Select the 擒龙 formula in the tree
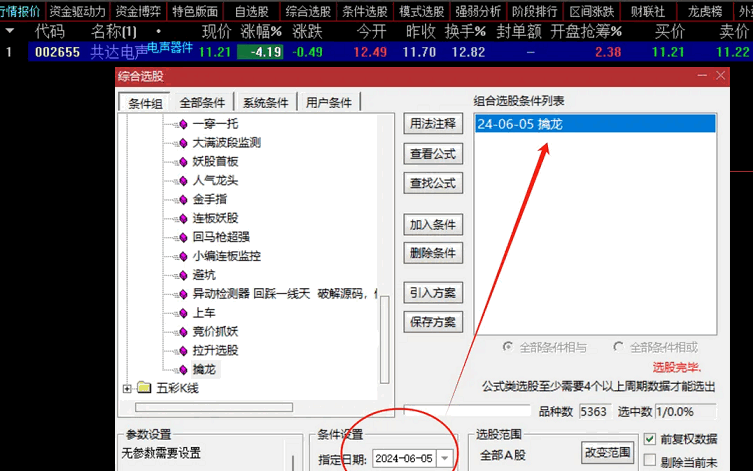The height and width of the screenshot is (471, 753). click(204, 369)
